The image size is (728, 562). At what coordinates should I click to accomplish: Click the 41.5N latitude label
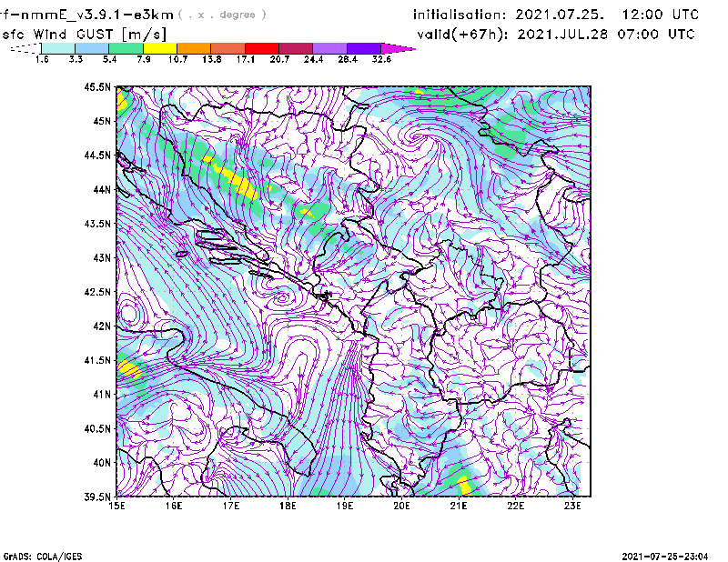[x=97, y=360]
